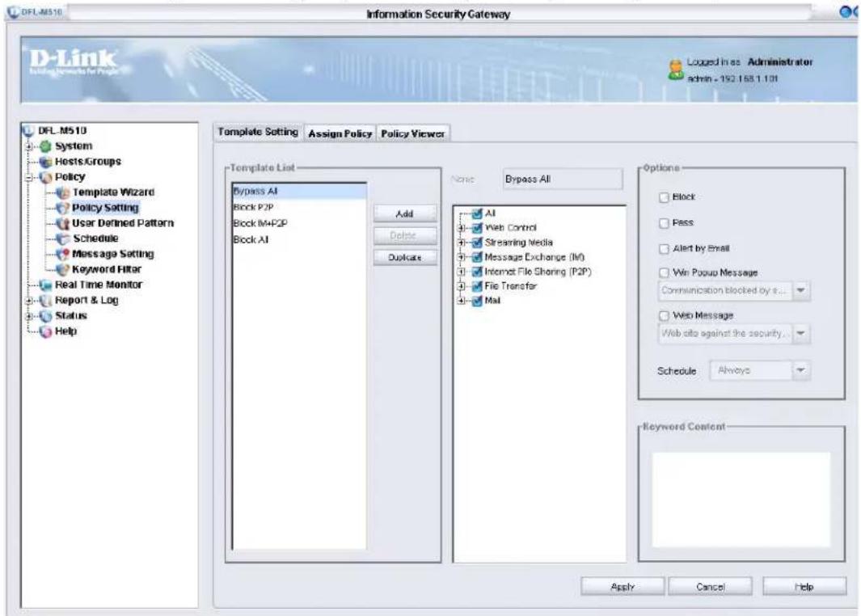Switch to the Assign Policy tab
The height and width of the screenshot is (616, 861).
click(340, 133)
